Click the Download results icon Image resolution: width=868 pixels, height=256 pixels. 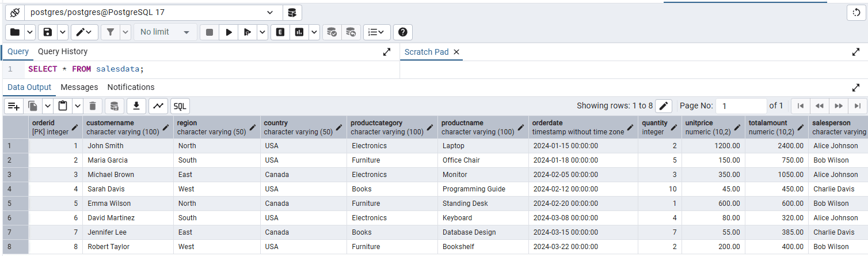click(136, 106)
